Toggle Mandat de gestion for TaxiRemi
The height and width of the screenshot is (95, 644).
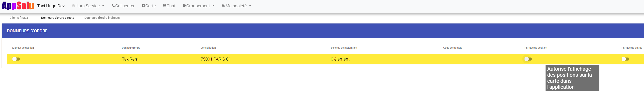(16, 59)
